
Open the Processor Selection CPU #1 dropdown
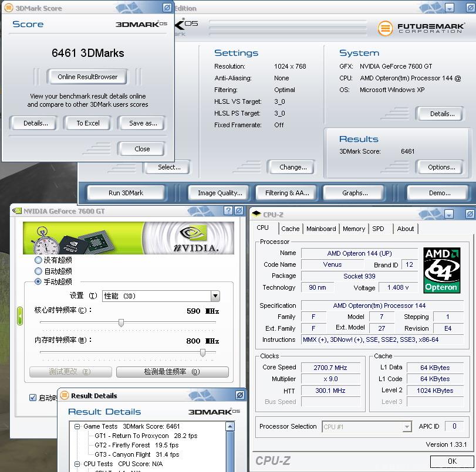[x=407, y=426]
